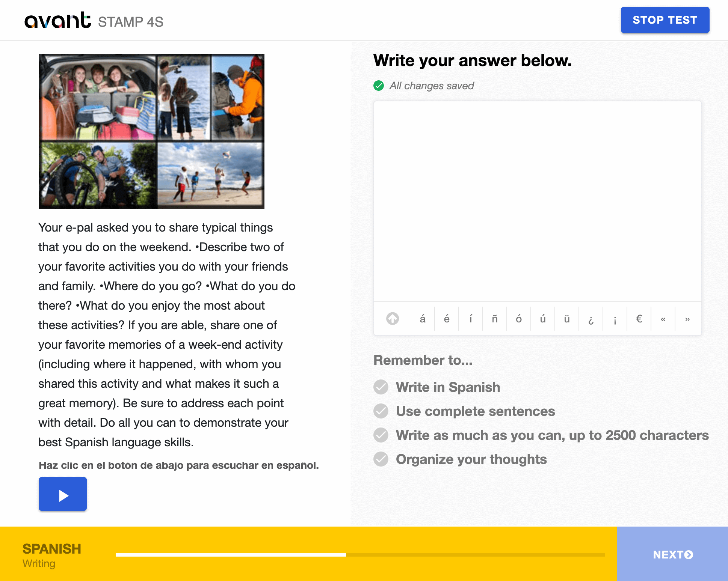Insert the left guillemet quote
Viewport: 728px width, 581px height.
(663, 319)
